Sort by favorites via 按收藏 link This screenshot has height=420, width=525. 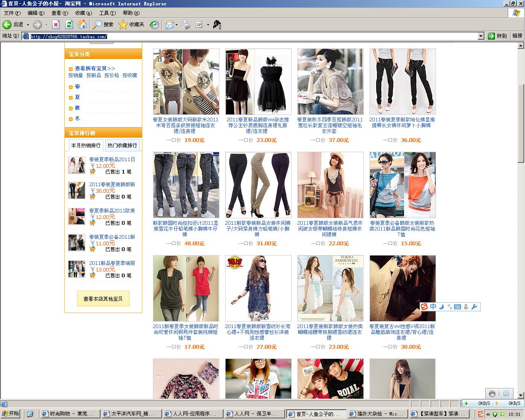[130, 75]
